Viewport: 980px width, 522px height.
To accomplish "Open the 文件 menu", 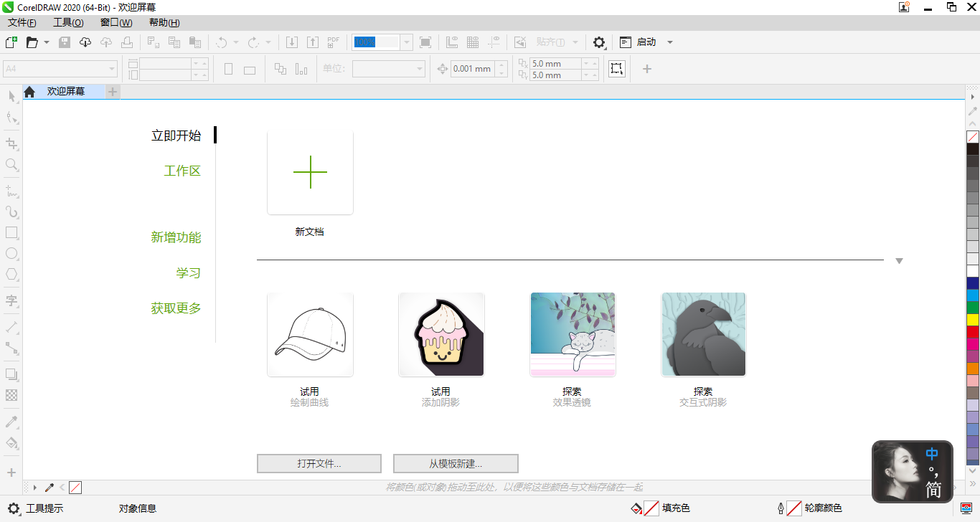I will tap(22, 23).
